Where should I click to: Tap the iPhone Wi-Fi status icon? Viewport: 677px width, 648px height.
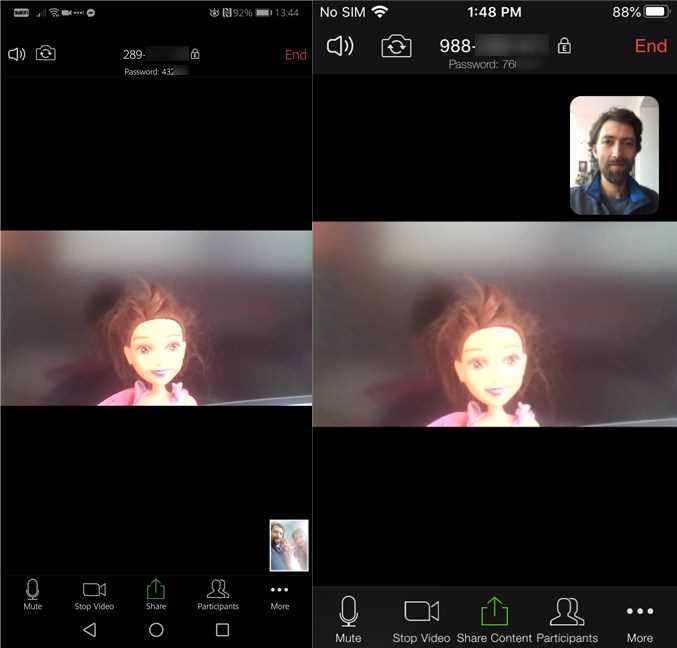[380, 12]
